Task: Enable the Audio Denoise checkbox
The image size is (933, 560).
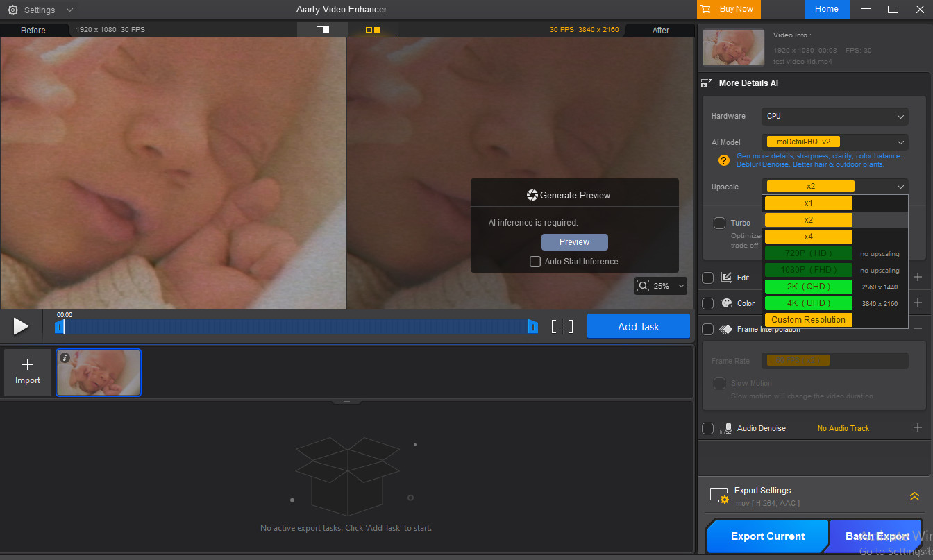Action: pyautogui.click(x=708, y=429)
